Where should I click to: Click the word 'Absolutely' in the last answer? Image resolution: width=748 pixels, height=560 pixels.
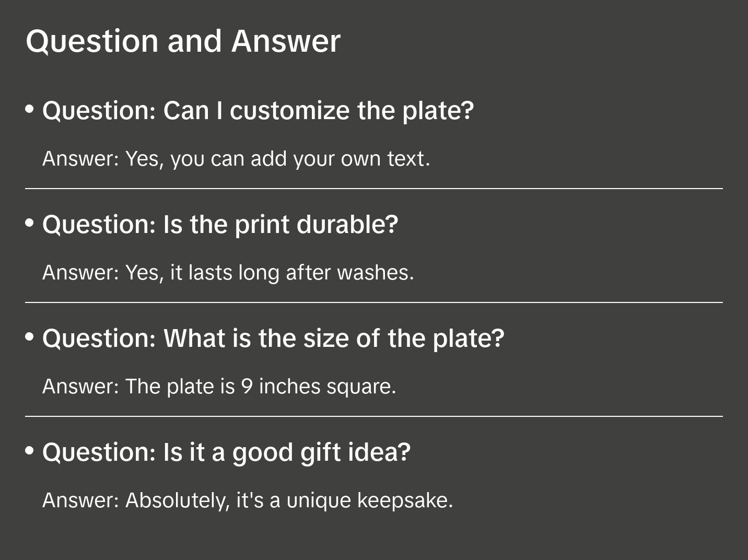point(177,500)
